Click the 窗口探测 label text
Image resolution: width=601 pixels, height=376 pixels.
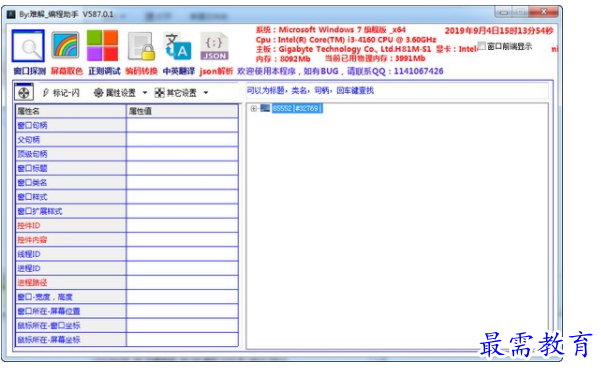point(30,71)
